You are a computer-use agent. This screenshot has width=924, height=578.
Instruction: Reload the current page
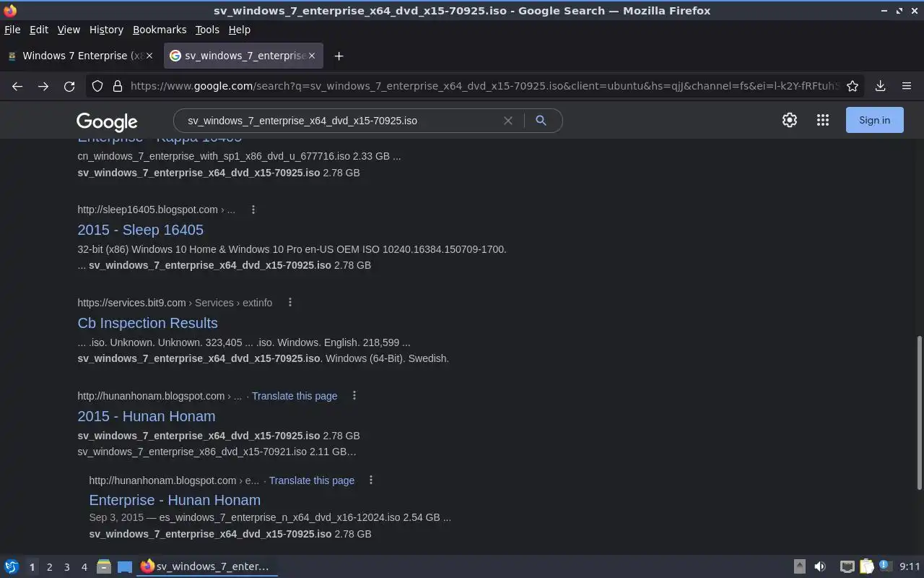coord(69,86)
